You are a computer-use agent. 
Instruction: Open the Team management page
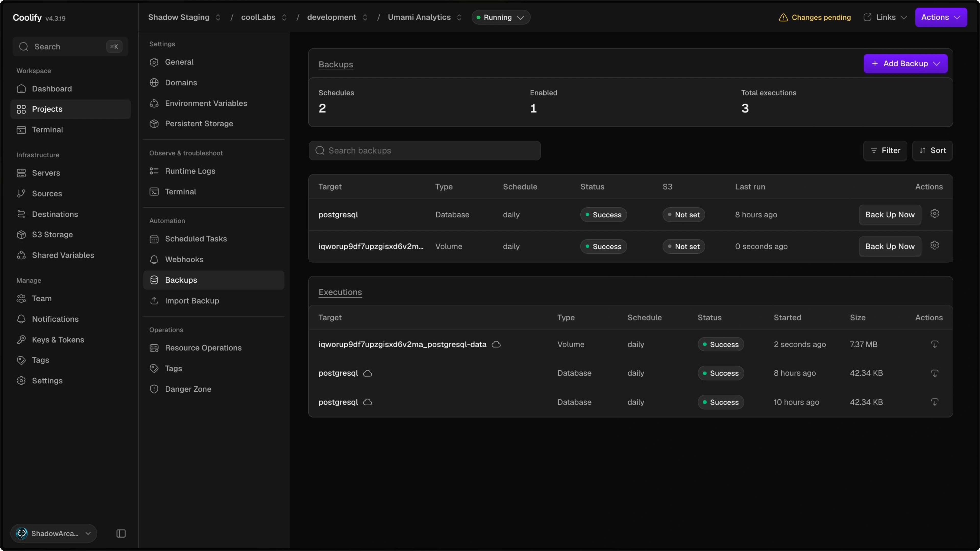pos(71,298)
